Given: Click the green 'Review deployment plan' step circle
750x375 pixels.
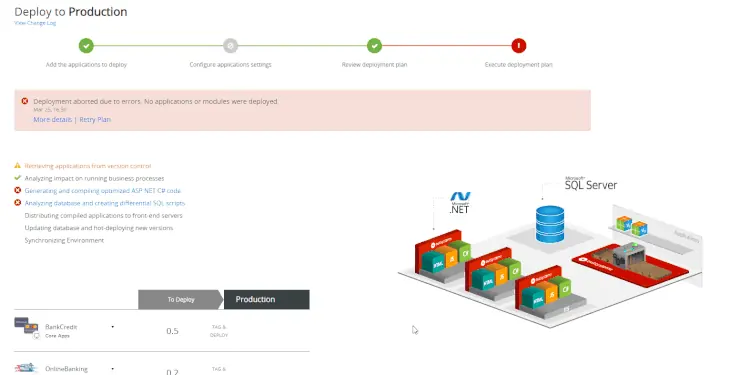Looking at the screenshot, I should 375,46.
